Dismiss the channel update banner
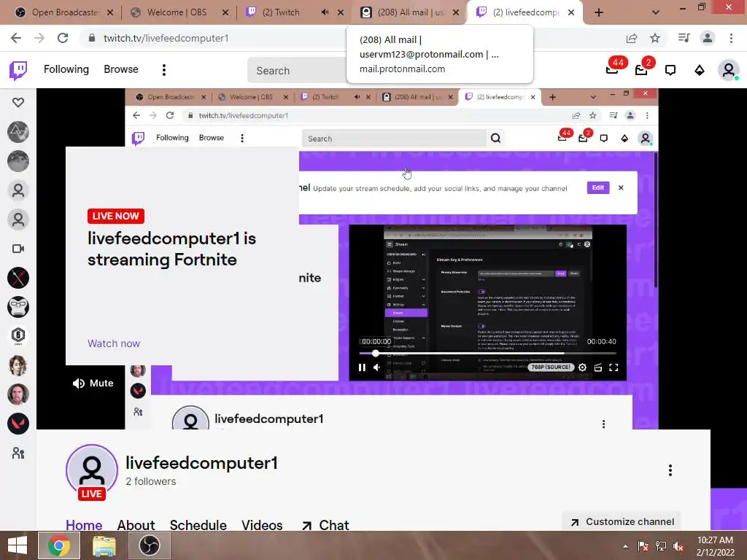Image resolution: width=747 pixels, height=560 pixels. click(x=621, y=187)
